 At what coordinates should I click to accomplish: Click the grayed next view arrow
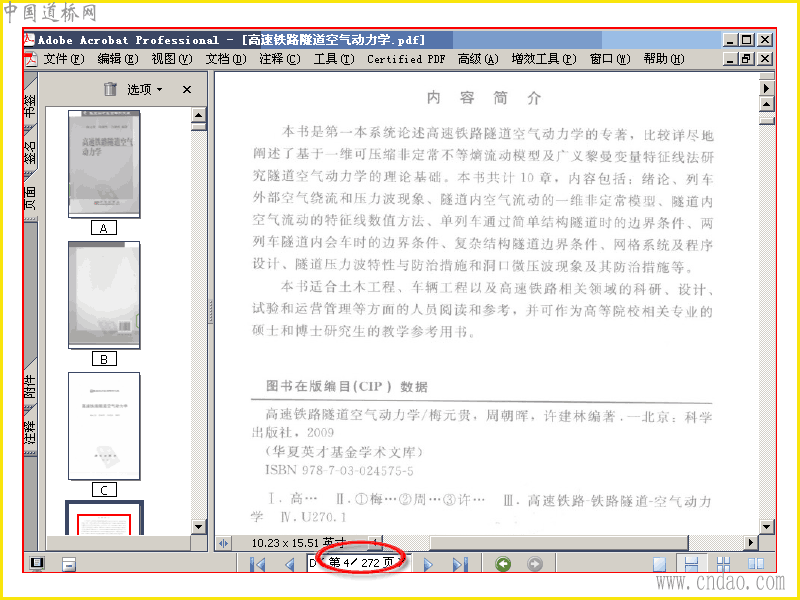(535, 564)
